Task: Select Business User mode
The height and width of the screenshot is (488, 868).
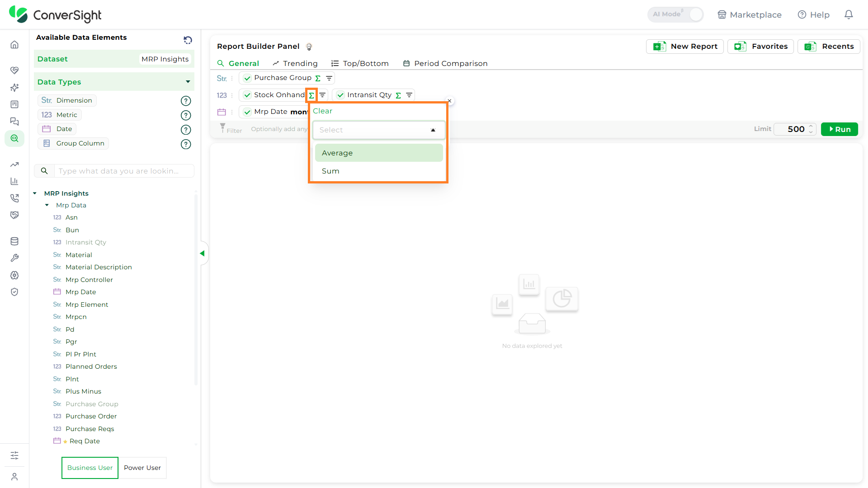Action: (90, 468)
